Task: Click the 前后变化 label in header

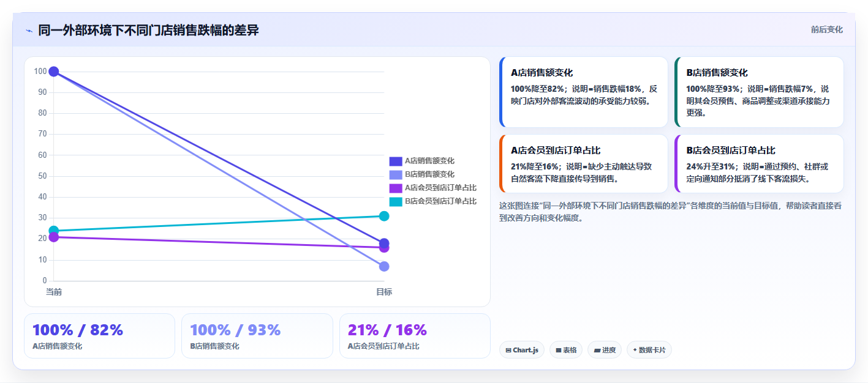Action: (x=826, y=29)
